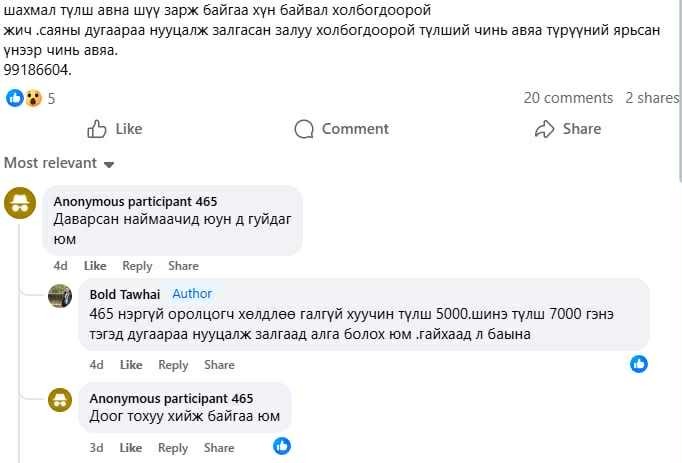This screenshot has height=463, width=682.
Task: Click the thumbs-up Like icon on post
Action: [98, 129]
